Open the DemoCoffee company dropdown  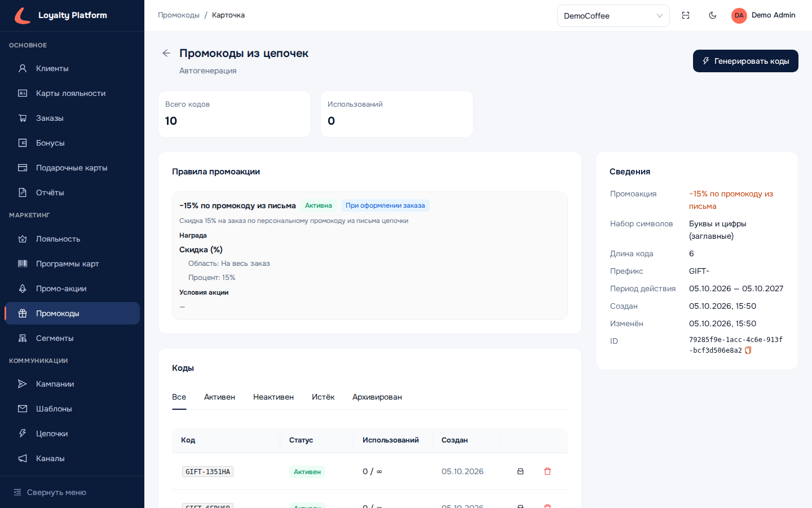click(614, 16)
